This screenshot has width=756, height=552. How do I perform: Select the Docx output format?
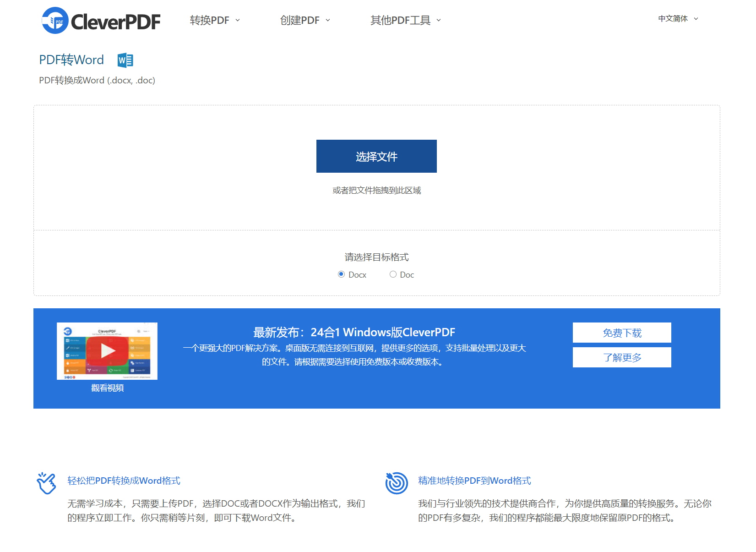341,274
